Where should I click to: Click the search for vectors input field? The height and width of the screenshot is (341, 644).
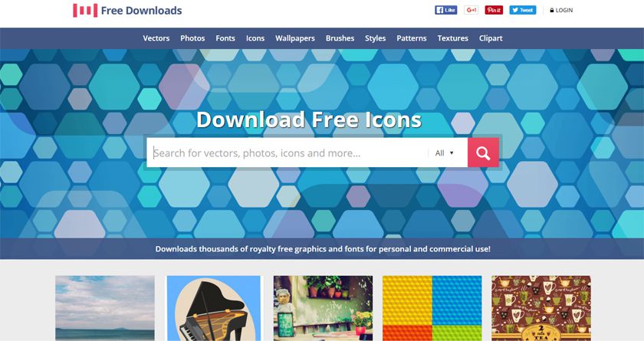[x=287, y=152]
